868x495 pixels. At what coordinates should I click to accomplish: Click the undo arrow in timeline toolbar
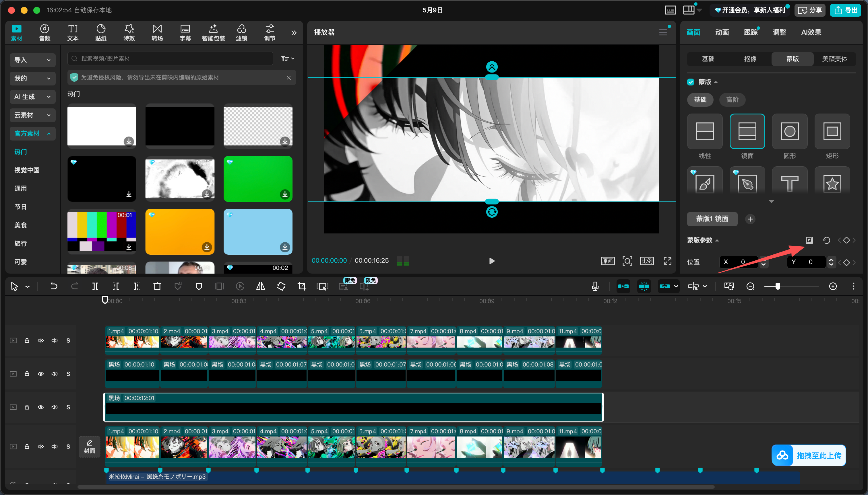pyautogui.click(x=54, y=286)
